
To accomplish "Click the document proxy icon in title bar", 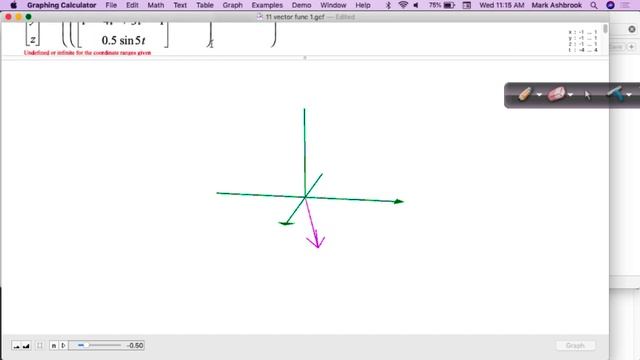I will tap(260, 17).
